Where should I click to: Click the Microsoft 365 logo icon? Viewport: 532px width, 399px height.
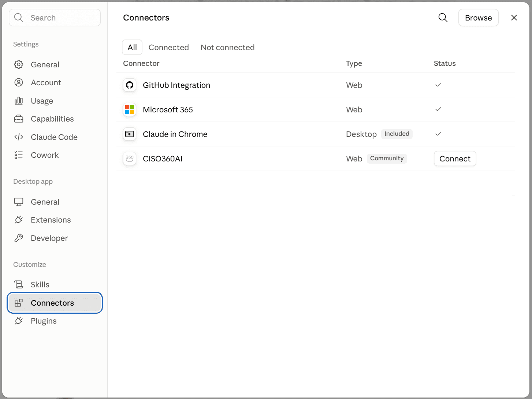130,109
